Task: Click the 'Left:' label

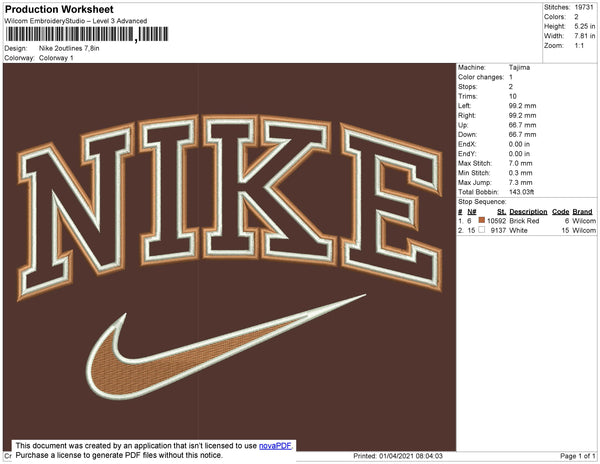Action: (465, 106)
